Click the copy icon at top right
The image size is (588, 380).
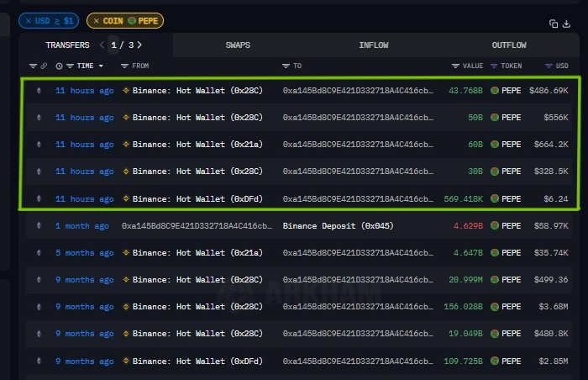click(x=554, y=24)
